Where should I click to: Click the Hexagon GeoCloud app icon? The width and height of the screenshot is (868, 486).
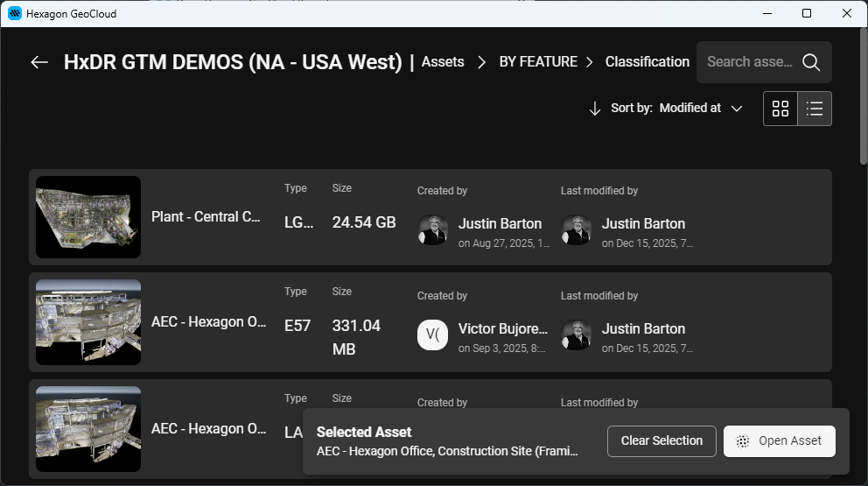[x=15, y=13]
